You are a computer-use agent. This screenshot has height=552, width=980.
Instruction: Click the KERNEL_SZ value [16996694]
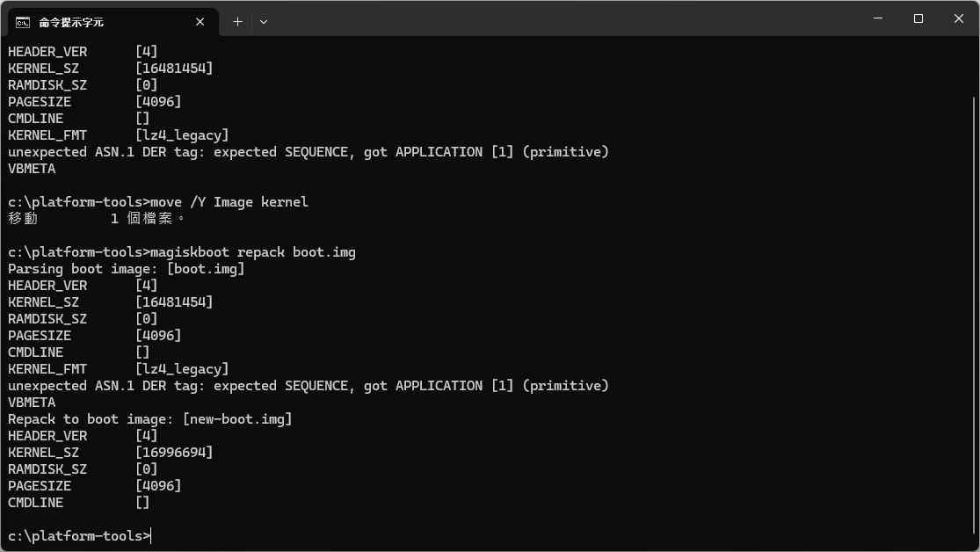(174, 452)
